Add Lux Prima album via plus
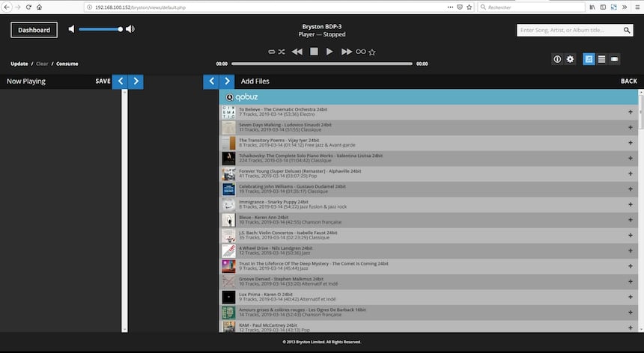This screenshot has width=644, height=353. tap(630, 297)
